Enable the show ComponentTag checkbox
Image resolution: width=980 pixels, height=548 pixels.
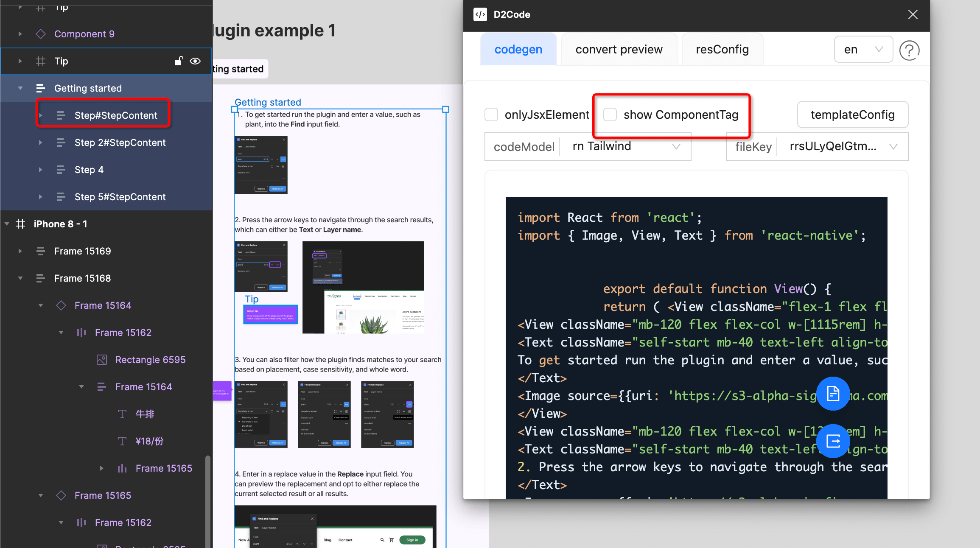click(610, 115)
